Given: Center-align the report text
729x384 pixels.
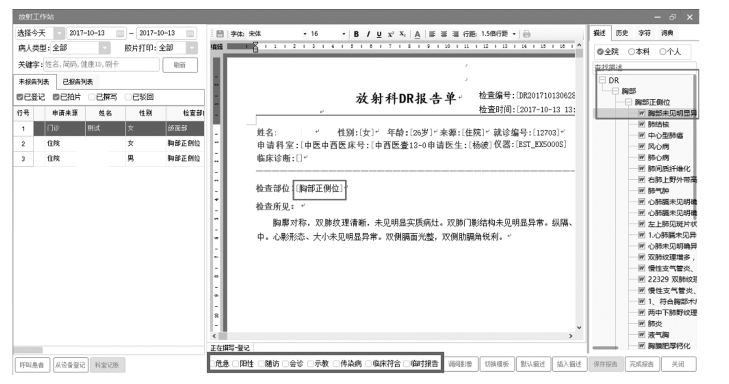Looking at the screenshot, I should 444,34.
